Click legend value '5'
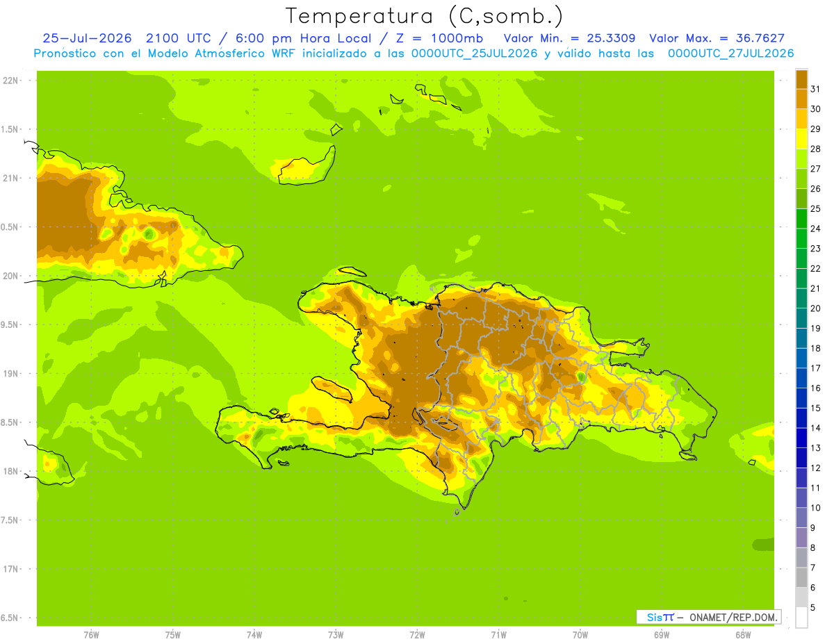The image size is (834, 644). point(813,607)
